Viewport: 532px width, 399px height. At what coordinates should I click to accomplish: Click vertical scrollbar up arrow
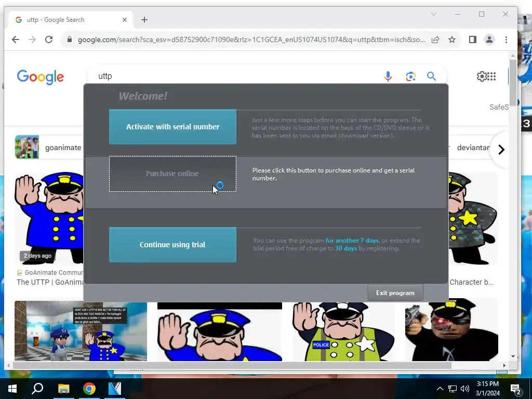tap(513, 56)
